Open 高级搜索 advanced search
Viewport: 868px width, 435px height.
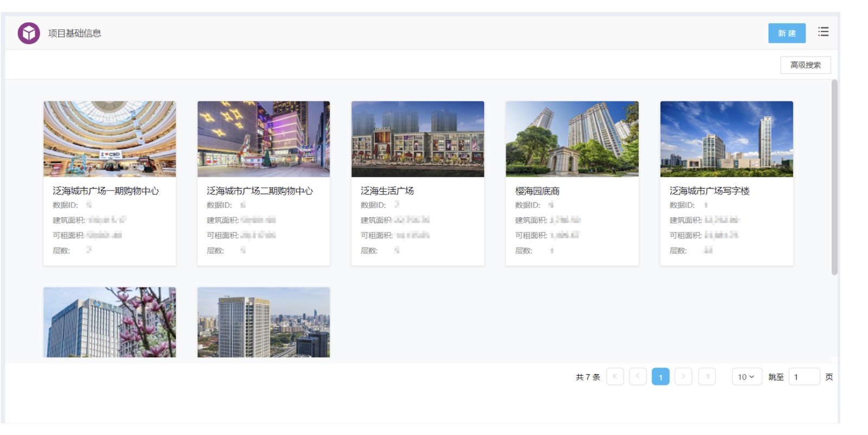[806, 65]
